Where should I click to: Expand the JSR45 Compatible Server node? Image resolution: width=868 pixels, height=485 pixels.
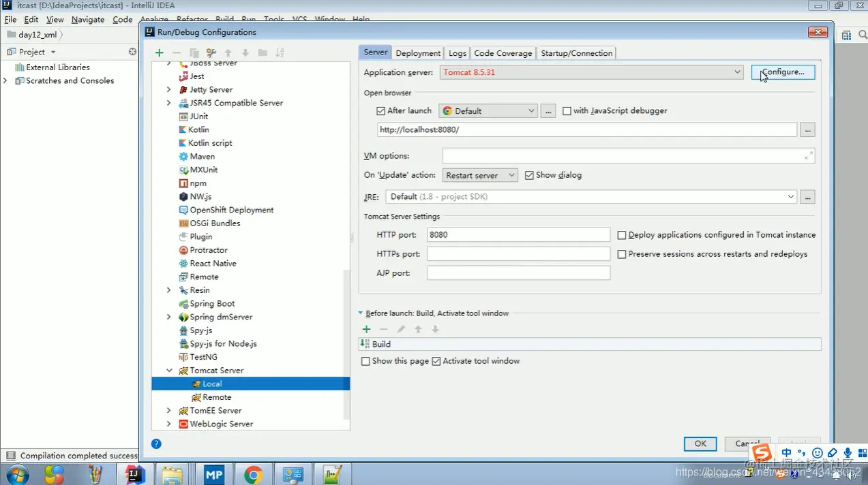point(168,103)
